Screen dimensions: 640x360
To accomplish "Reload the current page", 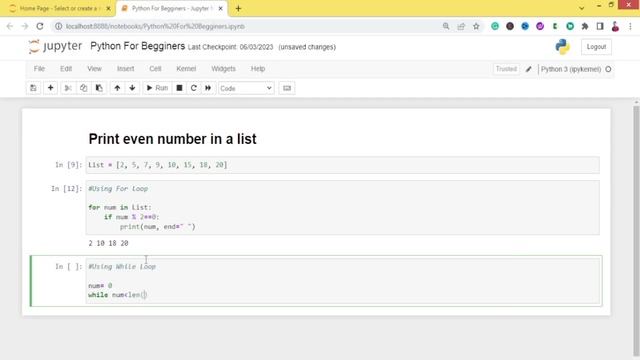I will click(x=40, y=26).
